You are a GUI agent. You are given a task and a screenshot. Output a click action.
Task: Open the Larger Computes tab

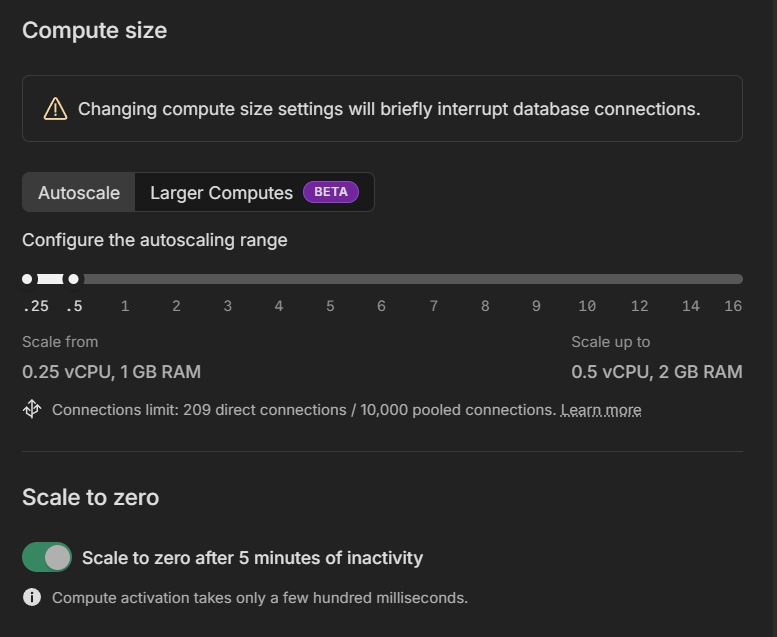pos(254,192)
